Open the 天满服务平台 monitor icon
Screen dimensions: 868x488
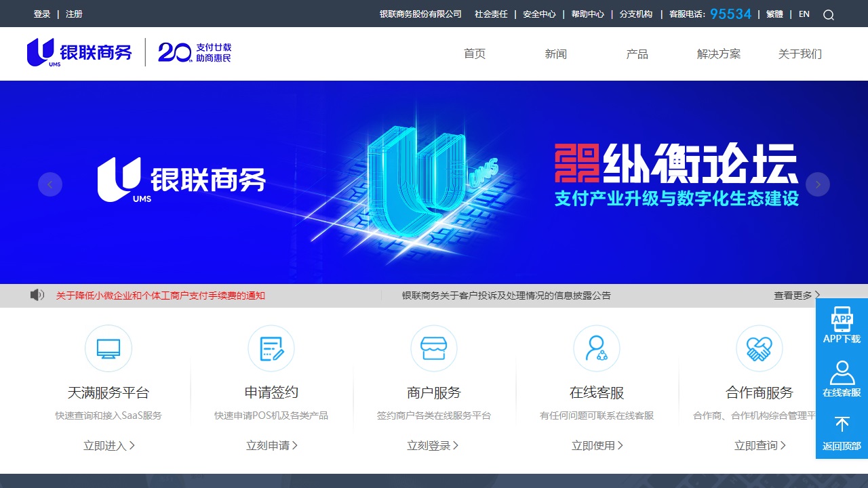pos(108,348)
